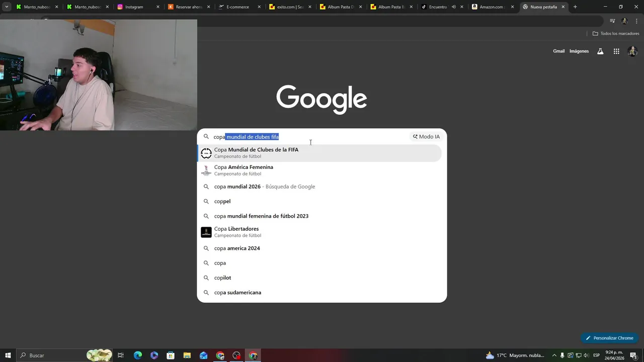Select the copa america 2024 suggestion
This screenshot has width=644, height=362.
point(319,248)
